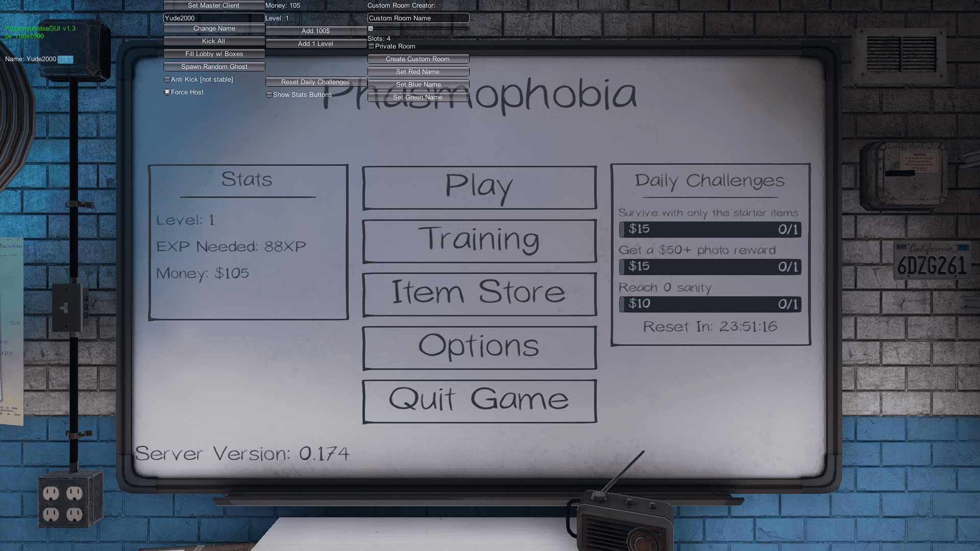Click Kick All to remove players
980x551 pixels.
(x=214, y=40)
